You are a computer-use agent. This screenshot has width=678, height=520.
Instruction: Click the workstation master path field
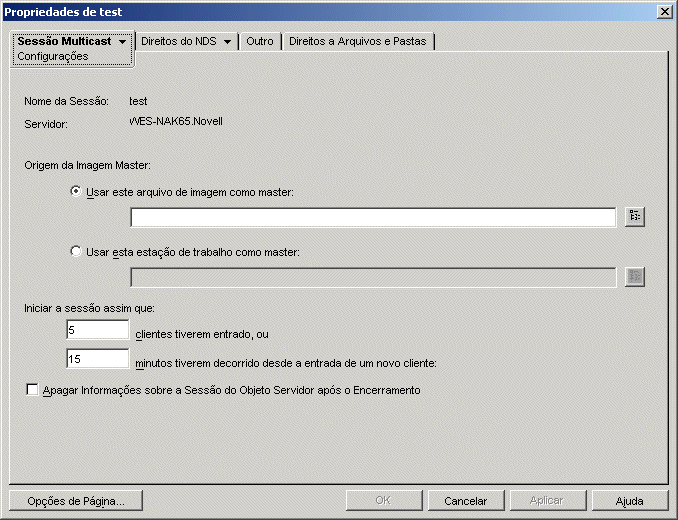click(x=373, y=277)
